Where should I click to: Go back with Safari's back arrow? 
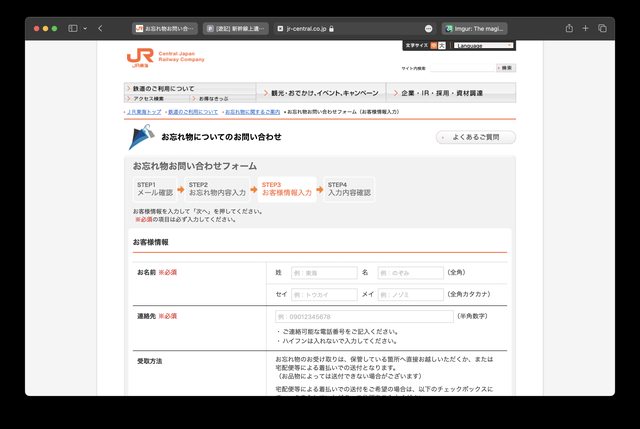click(x=100, y=28)
